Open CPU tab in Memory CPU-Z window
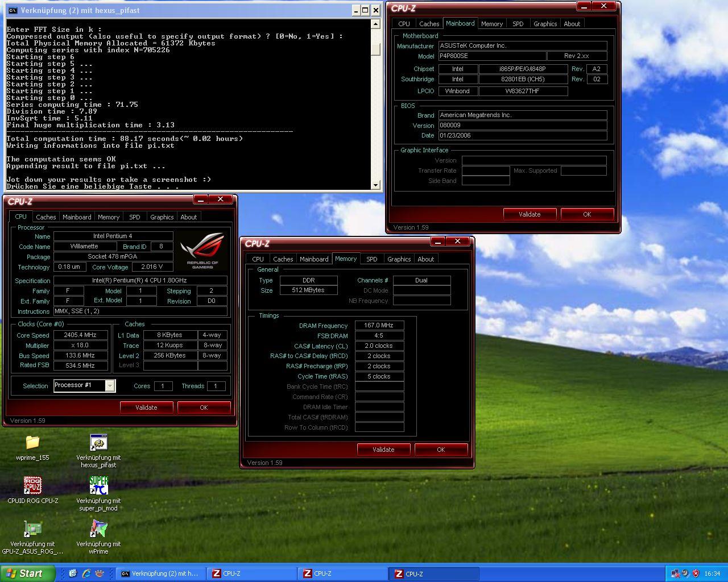The image size is (728, 582). pyautogui.click(x=258, y=259)
